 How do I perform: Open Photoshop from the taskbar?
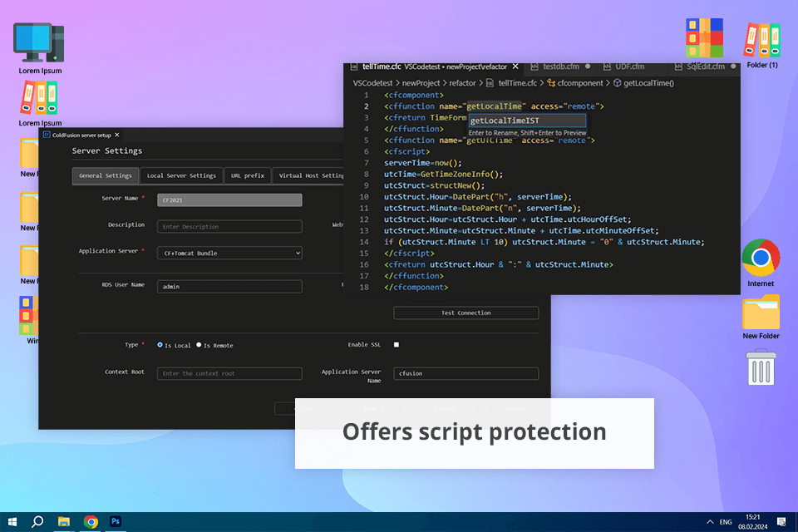tap(116, 521)
